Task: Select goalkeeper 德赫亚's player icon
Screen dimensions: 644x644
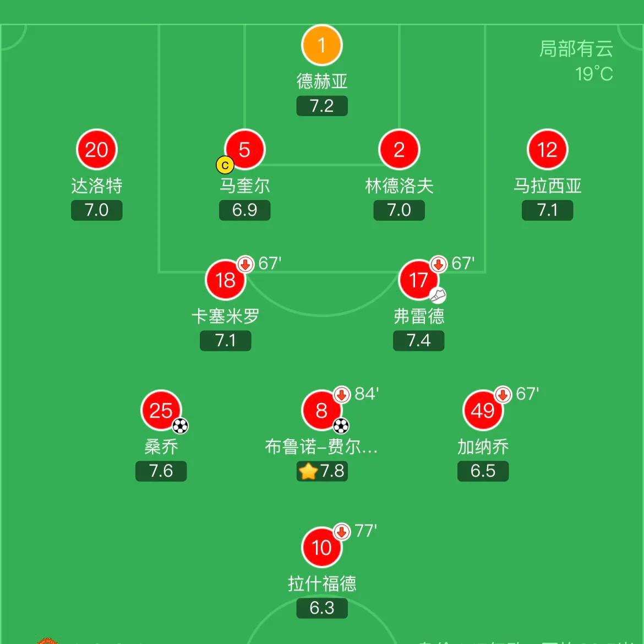Action: coord(321,45)
